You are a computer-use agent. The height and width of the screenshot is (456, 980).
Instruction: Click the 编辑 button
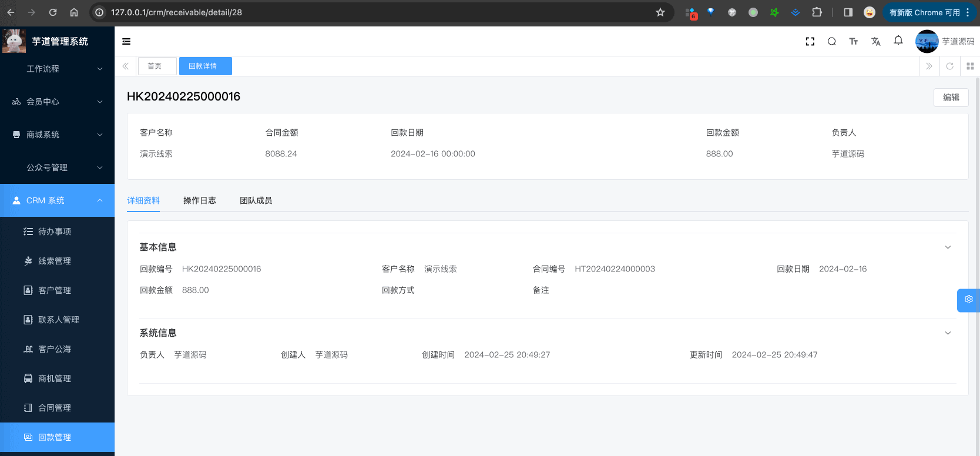point(951,98)
